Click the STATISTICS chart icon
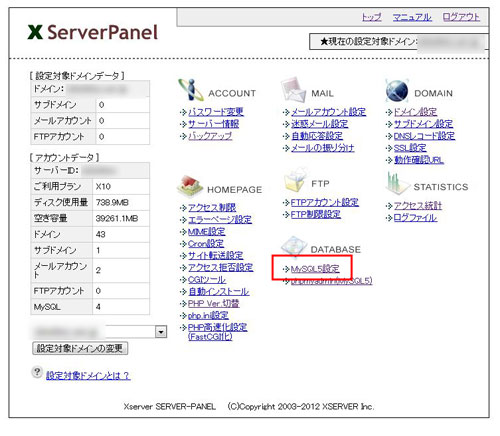The image size is (500, 436). (x=397, y=183)
